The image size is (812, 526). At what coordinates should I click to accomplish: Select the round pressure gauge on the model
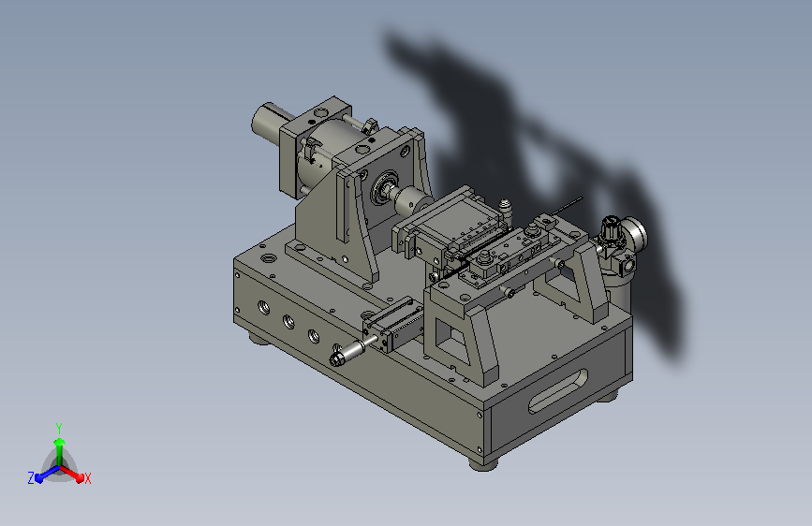[634, 233]
